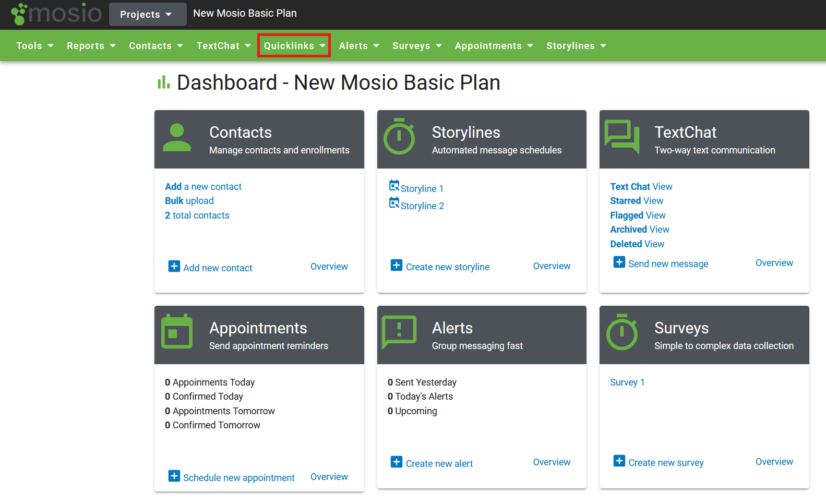Open the Flagged View link
Viewport: 826px width, 504px height.
(638, 215)
